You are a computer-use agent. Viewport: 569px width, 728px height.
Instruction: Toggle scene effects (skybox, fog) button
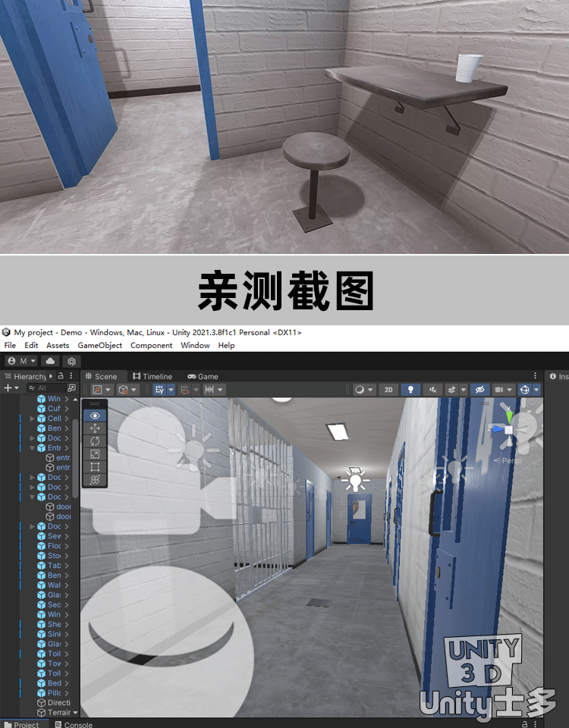[x=451, y=390]
